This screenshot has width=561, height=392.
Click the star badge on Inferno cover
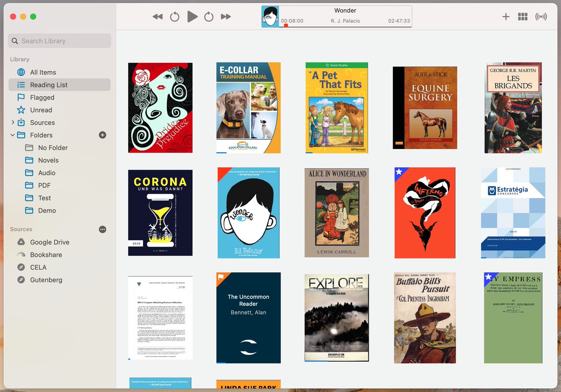399,171
